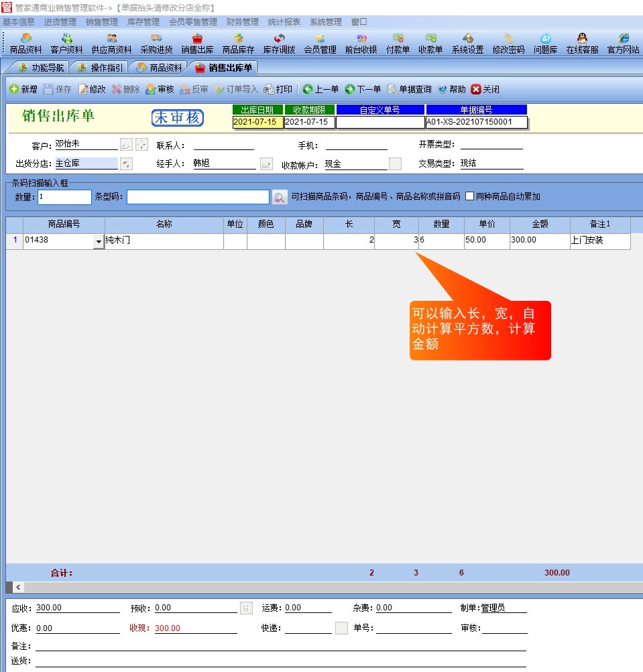
Task: Go to 下一单 next order
Action: point(363,89)
